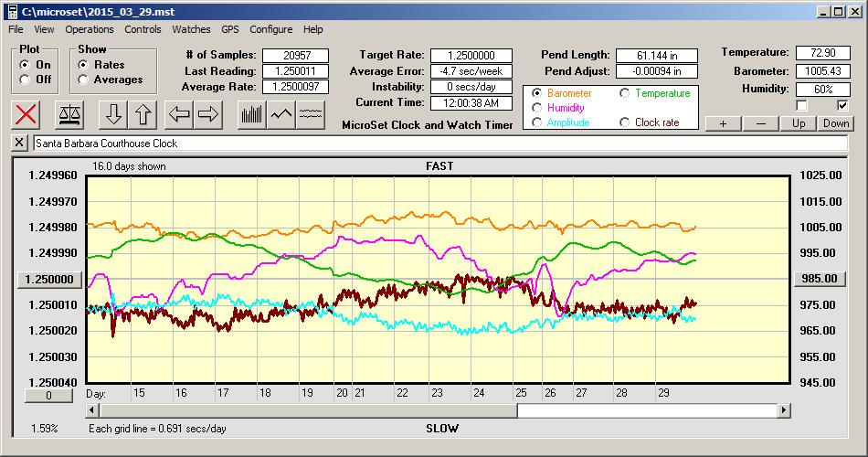Untick the checked box under Humidity
Image resolution: width=868 pixels, height=457 pixels.
coord(842,105)
